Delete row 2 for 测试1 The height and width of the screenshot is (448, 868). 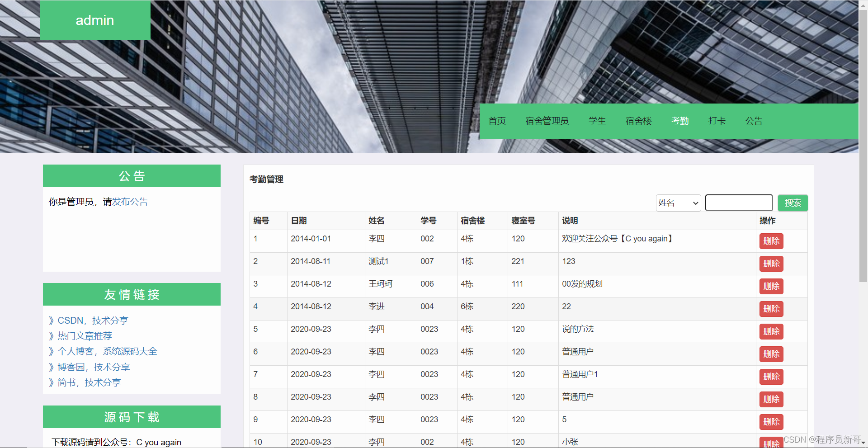point(771,264)
